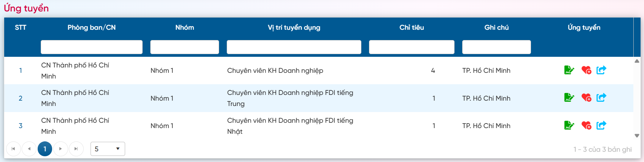
Task: Favorite the FDI tiếng Nhật job with heart icon
Action: click(586, 125)
